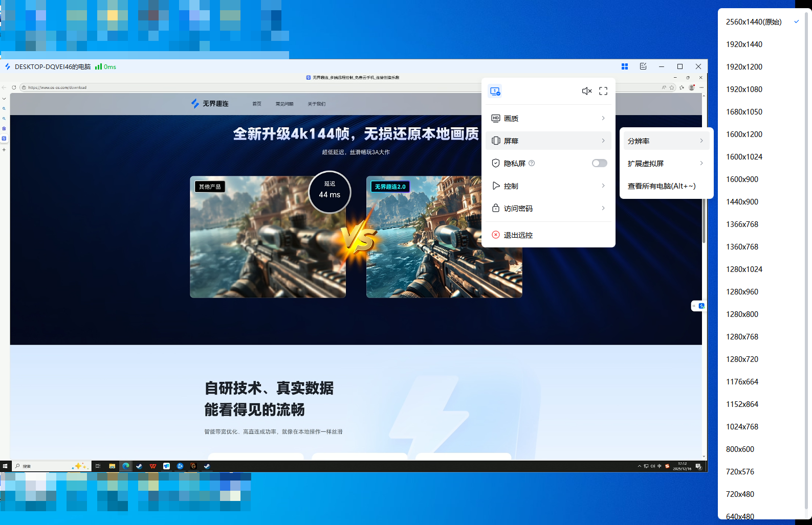Image resolution: width=812 pixels, height=525 pixels.
Task: Expand the 控制 control submenu
Action: [548, 186]
